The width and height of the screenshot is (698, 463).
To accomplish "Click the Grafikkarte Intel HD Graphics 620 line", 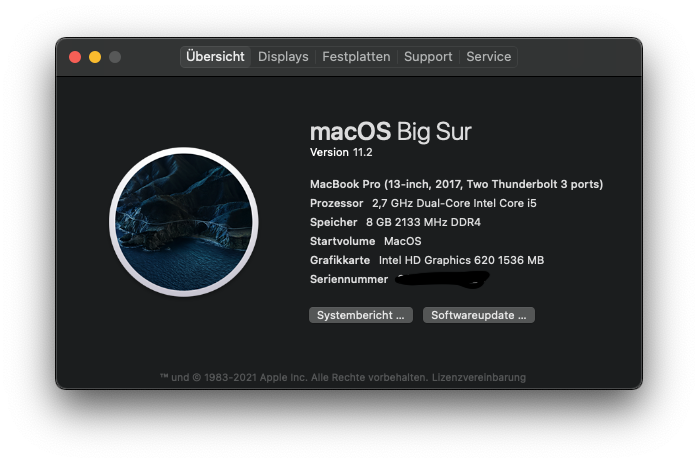I will [427, 260].
